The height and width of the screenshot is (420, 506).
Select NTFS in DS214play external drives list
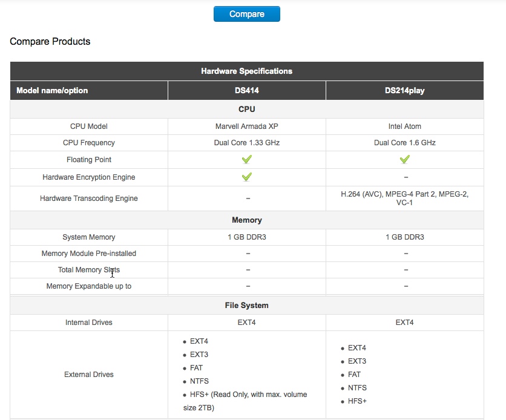point(357,388)
